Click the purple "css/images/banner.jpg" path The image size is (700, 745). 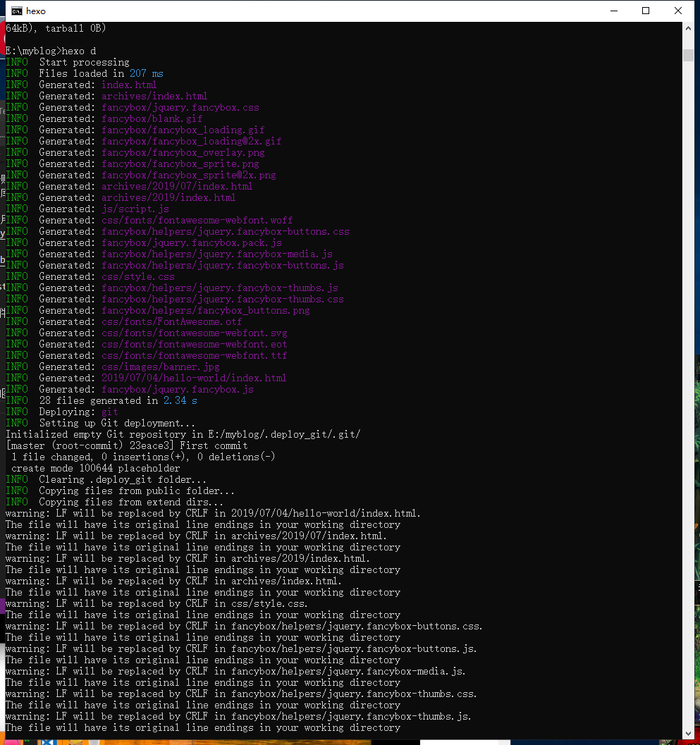[160, 367]
